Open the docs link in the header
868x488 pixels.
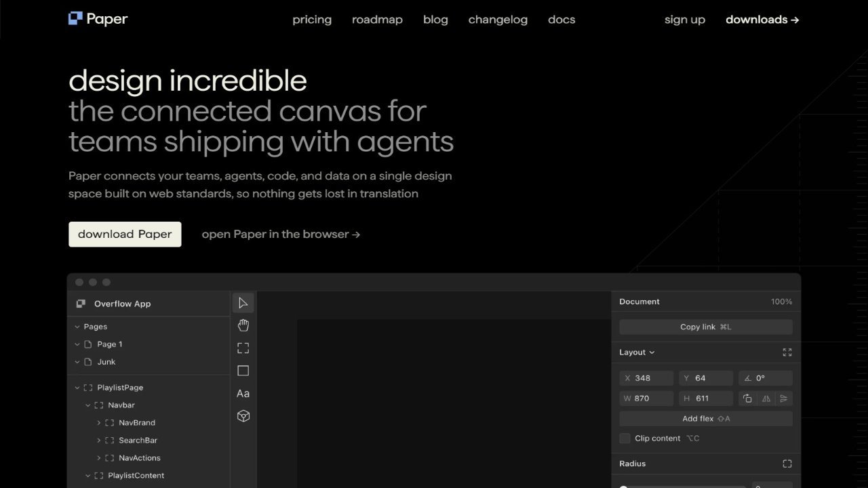(x=561, y=20)
